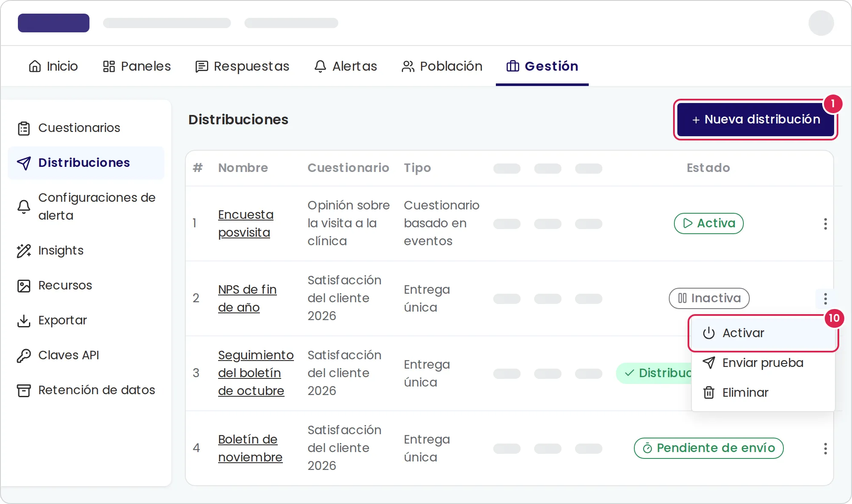The image size is (852, 504).
Task: Click the Insights magic wand icon
Action: click(24, 251)
